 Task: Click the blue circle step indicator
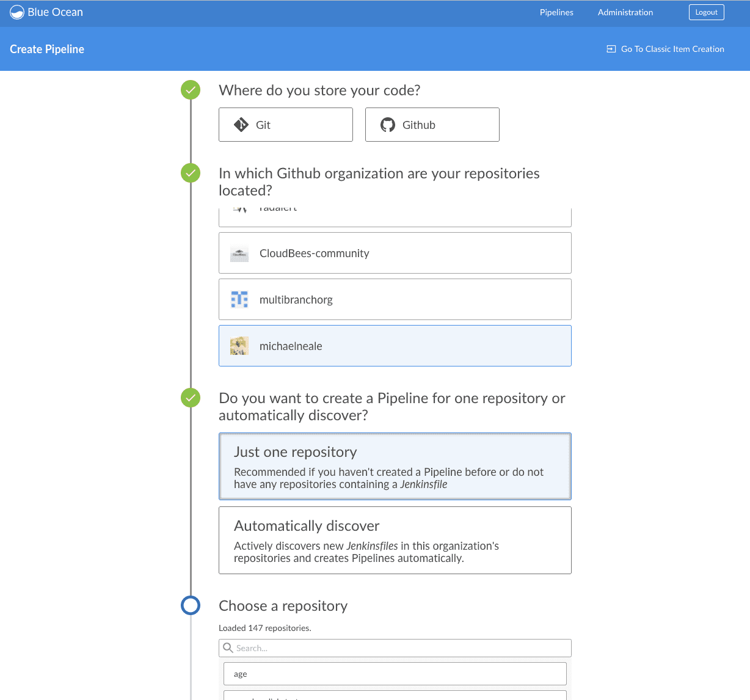pos(190,605)
